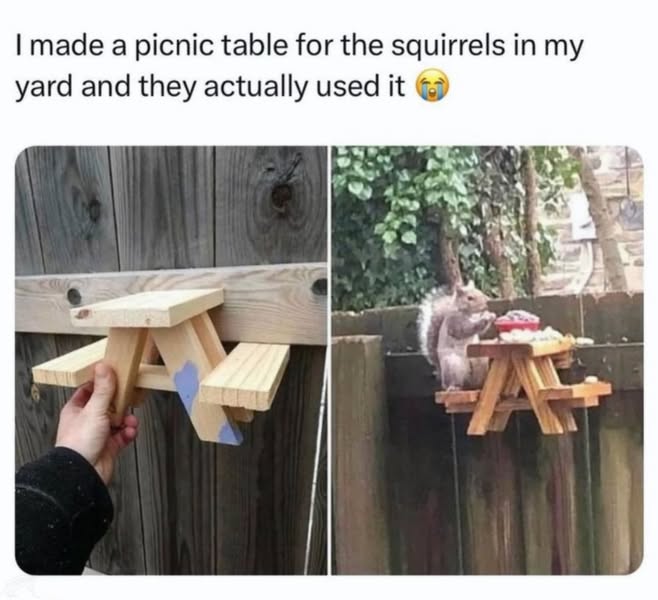The image size is (658, 600).
Task: Click the right bench of the light wood table
Action: click(245, 375)
